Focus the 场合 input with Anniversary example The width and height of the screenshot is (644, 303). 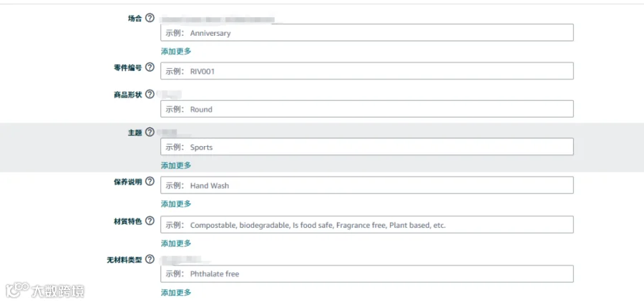coord(367,32)
